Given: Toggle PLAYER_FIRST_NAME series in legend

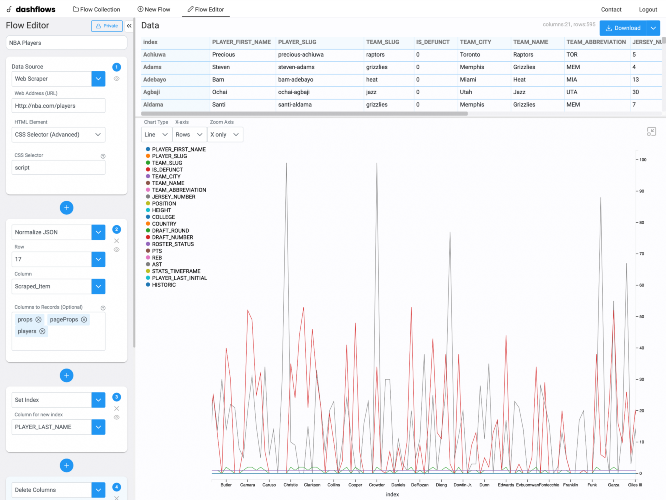Looking at the screenshot, I should [x=176, y=149].
